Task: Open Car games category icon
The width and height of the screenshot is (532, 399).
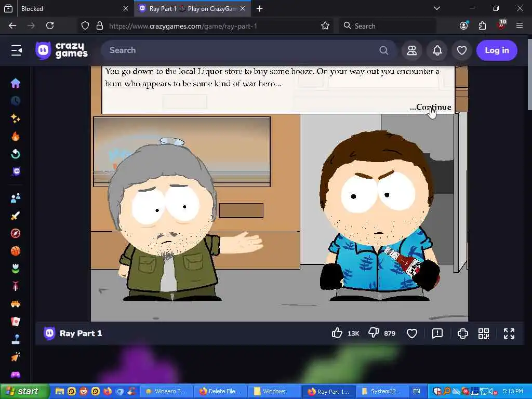Action: (15, 303)
